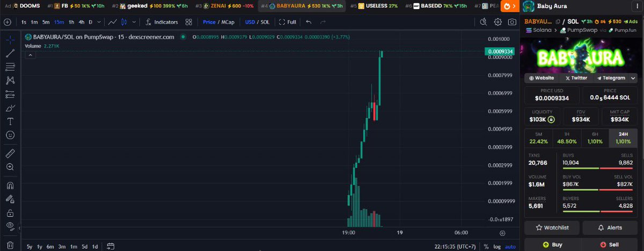
Task: Open the quick search icon
Action: (x=484, y=22)
